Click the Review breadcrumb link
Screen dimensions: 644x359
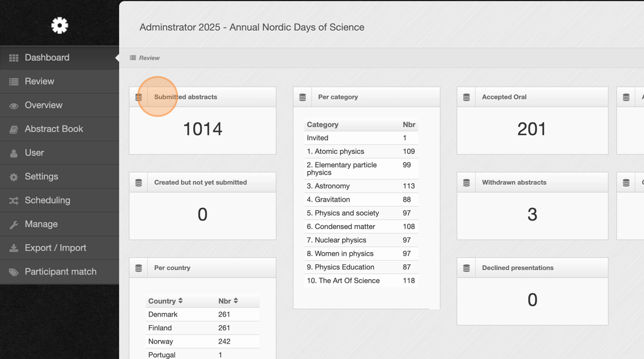(149, 58)
